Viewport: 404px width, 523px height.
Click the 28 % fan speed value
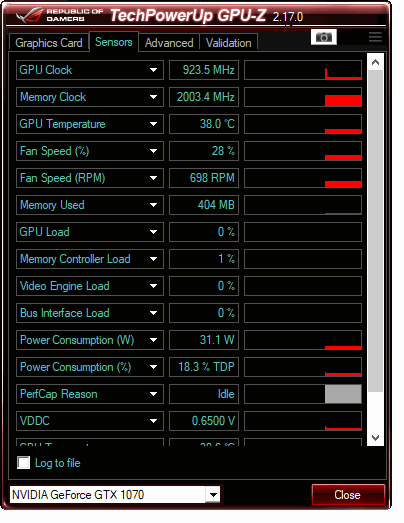(x=204, y=151)
